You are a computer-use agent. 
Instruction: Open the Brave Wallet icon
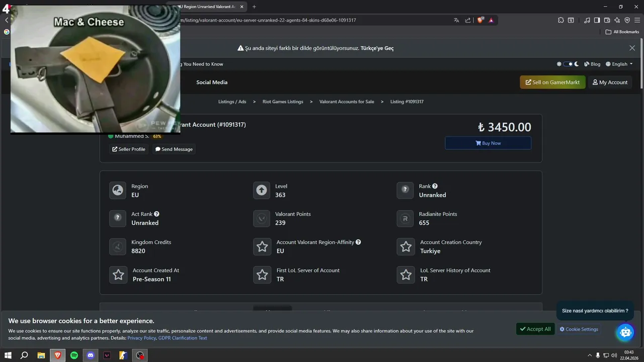607,20
